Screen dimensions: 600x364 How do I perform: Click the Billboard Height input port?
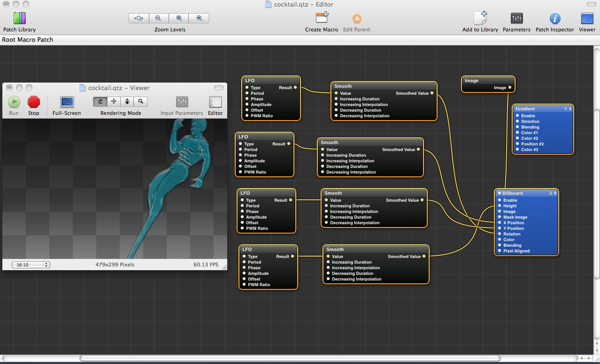[500, 206]
